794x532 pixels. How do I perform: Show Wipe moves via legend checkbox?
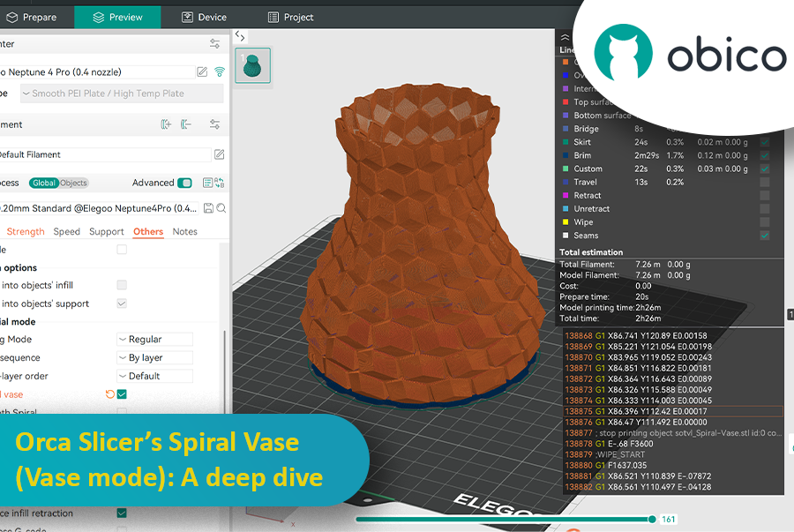coord(765,221)
